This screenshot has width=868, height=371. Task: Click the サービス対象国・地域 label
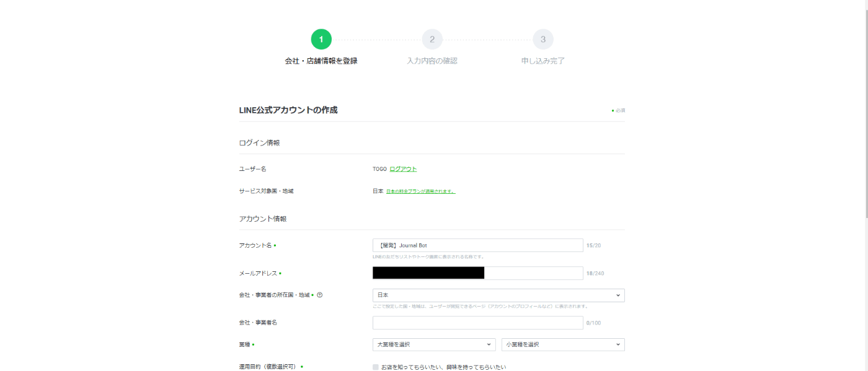266,191
